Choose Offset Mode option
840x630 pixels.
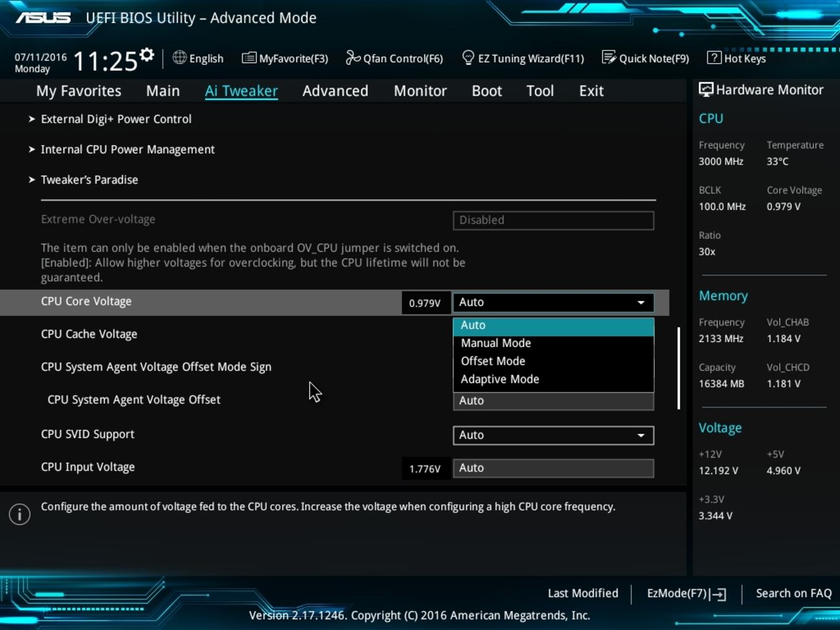pos(553,361)
